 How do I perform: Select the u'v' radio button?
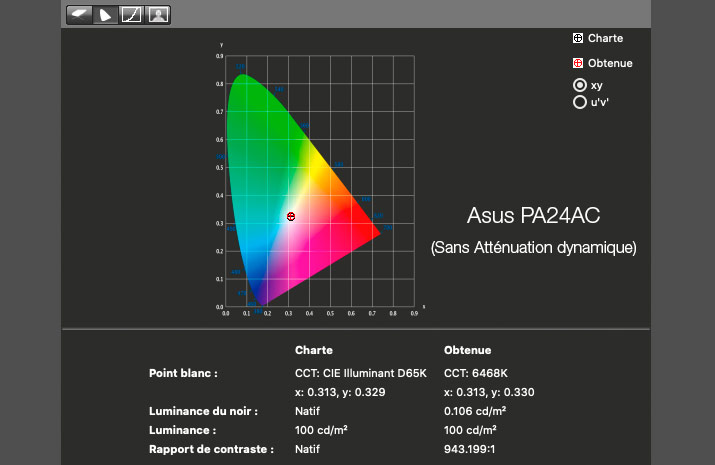(x=580, y=102)
